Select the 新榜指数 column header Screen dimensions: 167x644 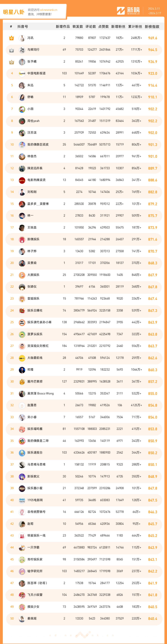point(152,26)
